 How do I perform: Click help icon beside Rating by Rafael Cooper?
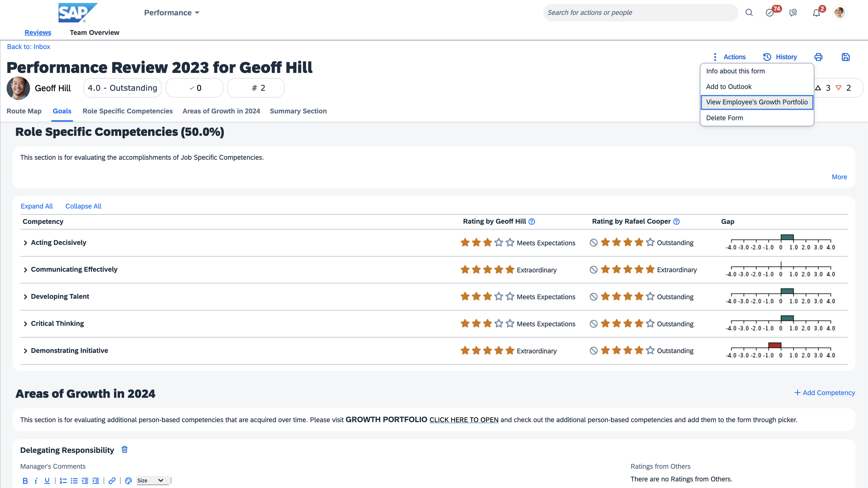click(x=676, y=221)
